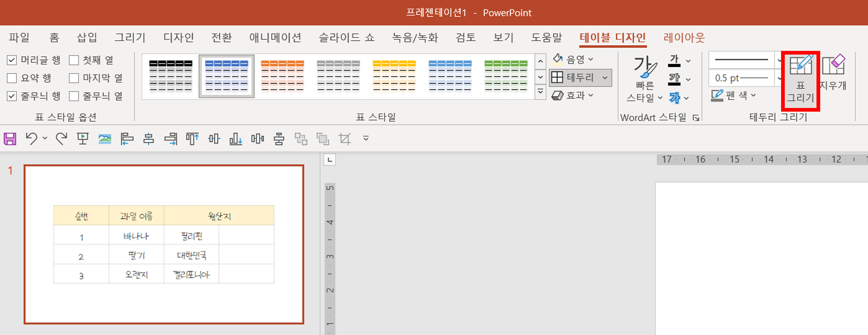Open the WordArt 스타일 dialog launcher
This screenshot has width=868, height=335.
696,118
